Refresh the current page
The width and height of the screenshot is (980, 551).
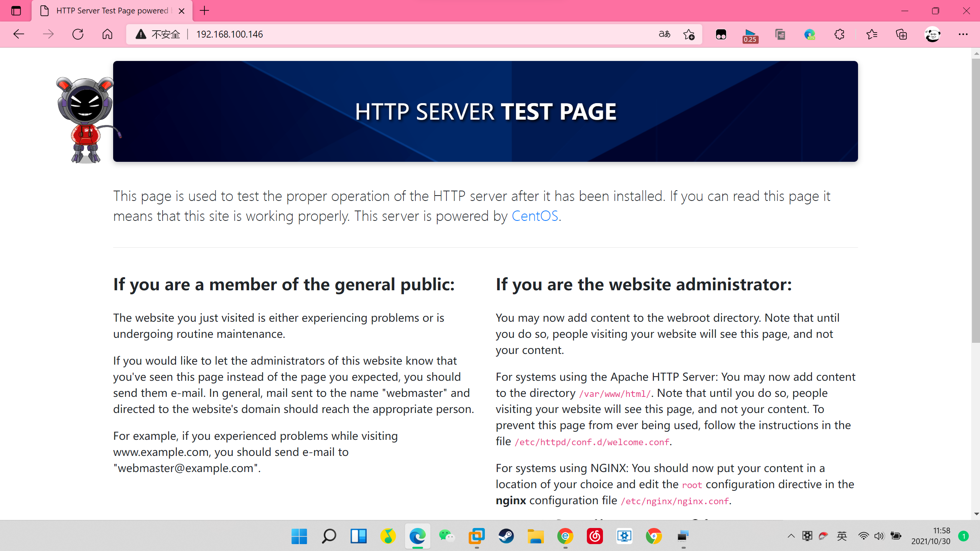click(x=77, y=34)
